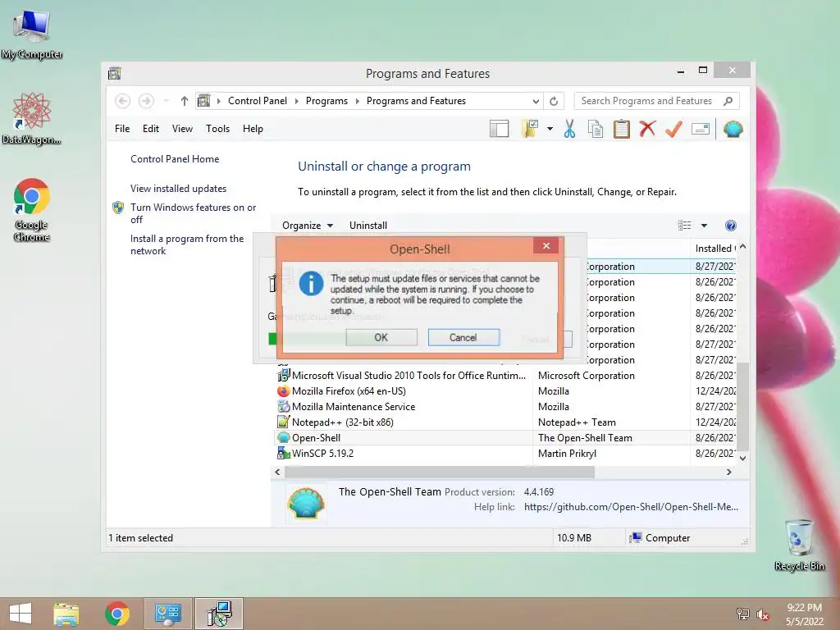Image resolution: width=840 pixels, height=630 pixels.
Task: Click the Forward navigation arrow
Action: click(x=146, y=101)
